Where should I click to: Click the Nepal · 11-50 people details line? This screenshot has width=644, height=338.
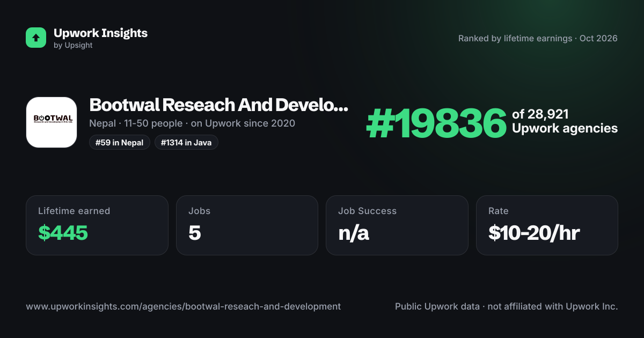[x=192, y=123]
